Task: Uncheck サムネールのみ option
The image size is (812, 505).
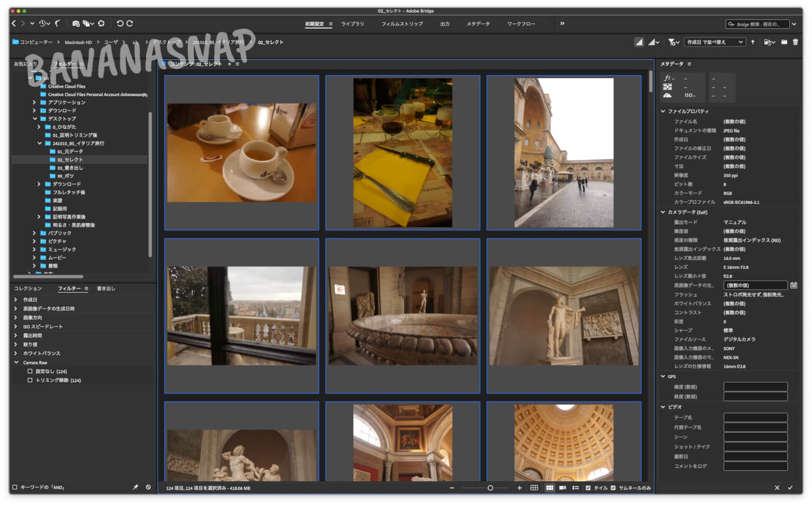Action: (x=613, y=488)
